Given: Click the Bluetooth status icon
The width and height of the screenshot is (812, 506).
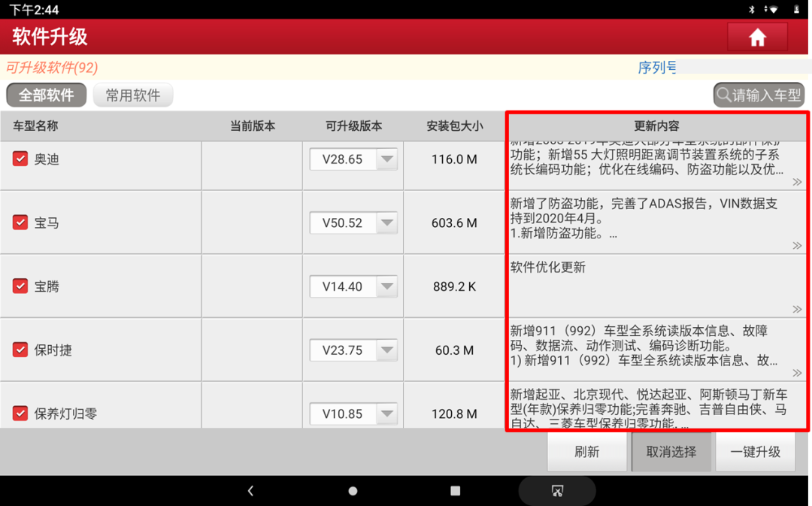Looking at the screenshot, I should [x=751, y=9].
